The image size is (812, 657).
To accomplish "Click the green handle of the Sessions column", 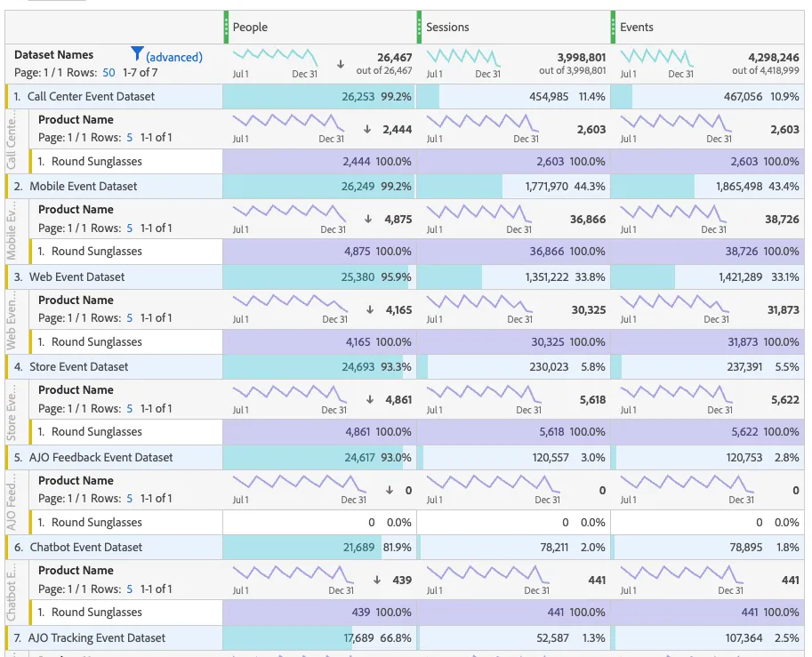I will pos(420,27).
